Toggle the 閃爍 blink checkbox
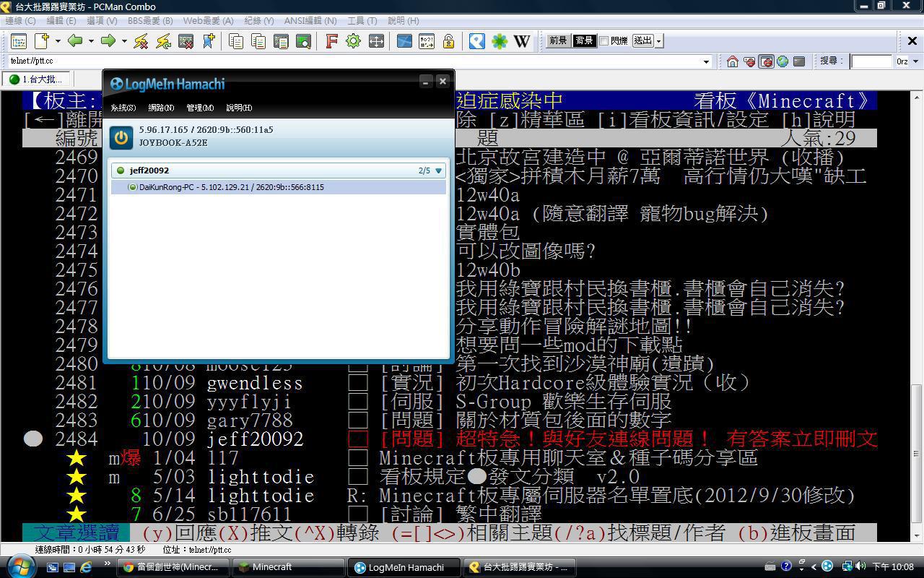The width and height of the screenshot is (924, 578). click(603, 41)
